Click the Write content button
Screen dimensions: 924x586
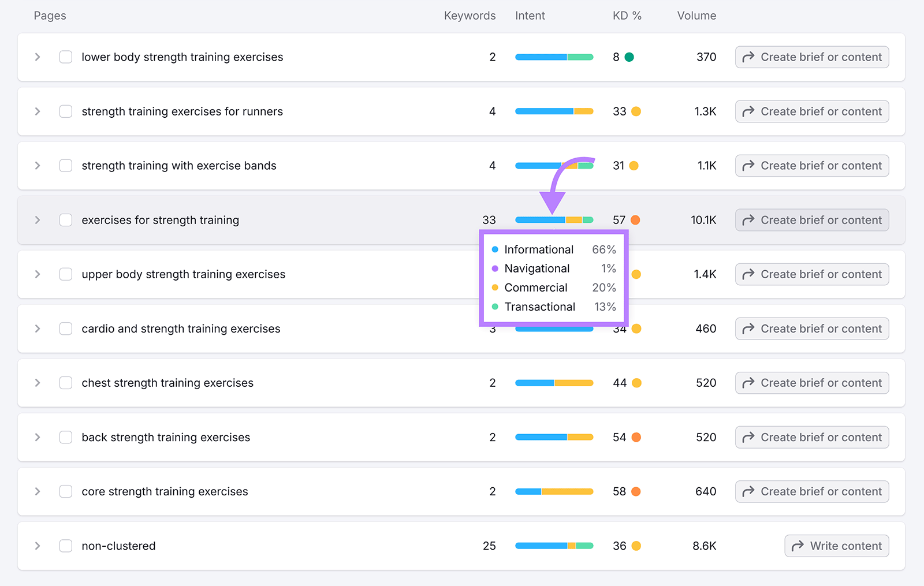click(836, 546)
